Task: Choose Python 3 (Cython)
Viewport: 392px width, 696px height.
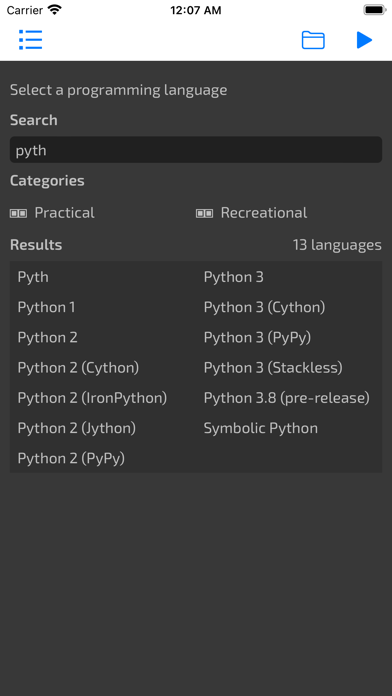Action: tap(264, 308)
